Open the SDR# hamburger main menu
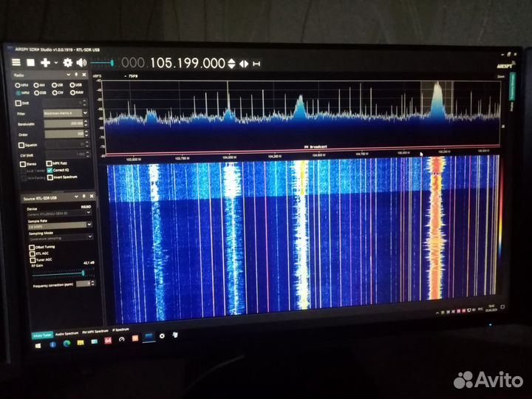The height and width of the screenshot is (399, 532). [16, 62]
